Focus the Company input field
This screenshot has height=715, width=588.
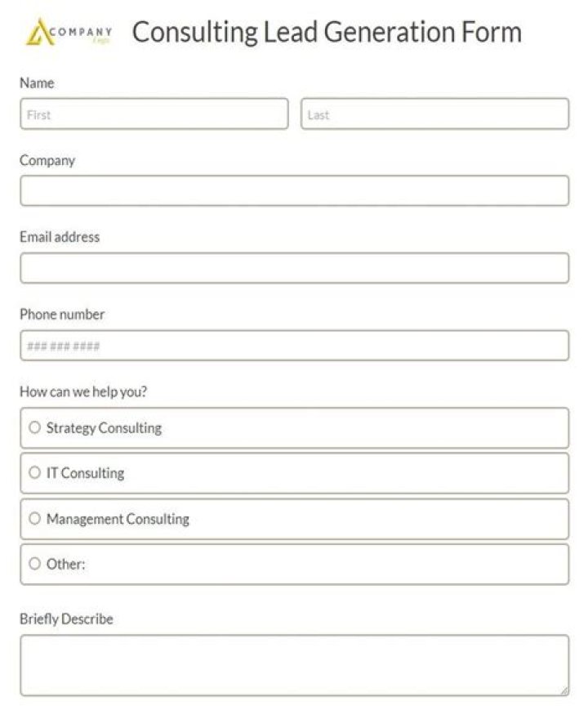[294, 190]
